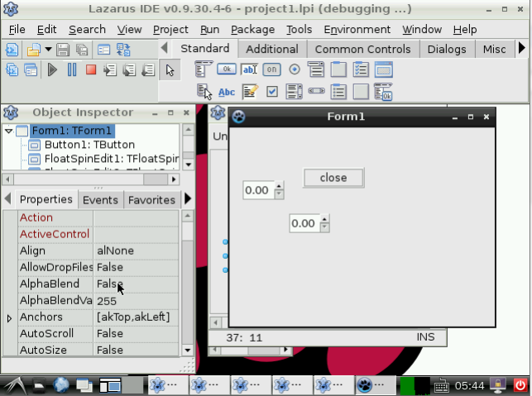Image resolution: width=532 pixels, height=396 pixels.
Task: Increase the lower 0.00 spin edit value
Action: pos(324,219)
